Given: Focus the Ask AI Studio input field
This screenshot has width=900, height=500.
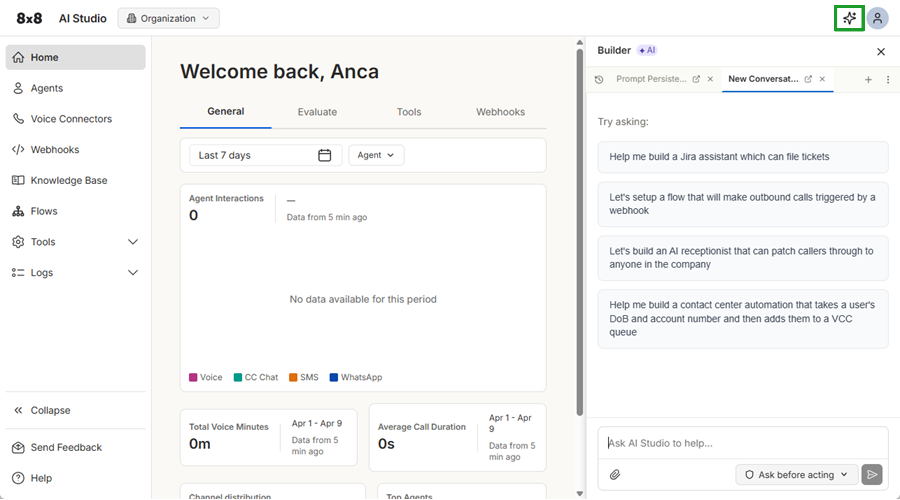Looking at the screenshot, I should (x=743, y=443).
